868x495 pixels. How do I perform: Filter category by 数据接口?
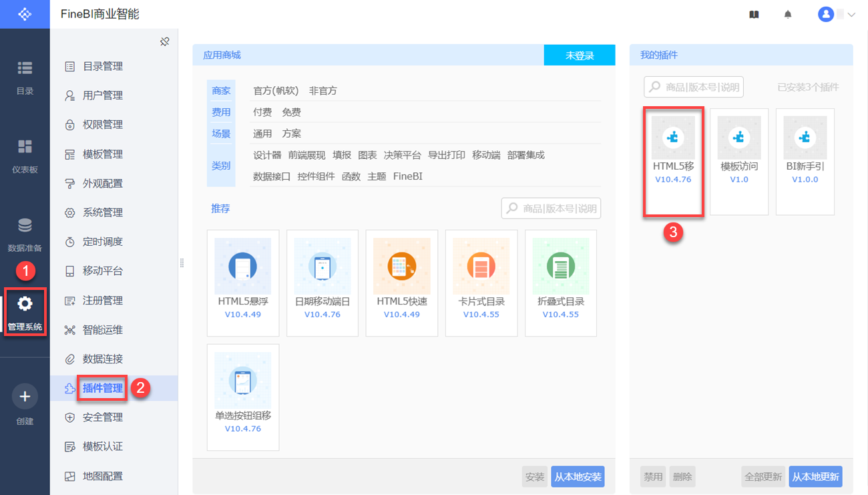coord(272,176)
